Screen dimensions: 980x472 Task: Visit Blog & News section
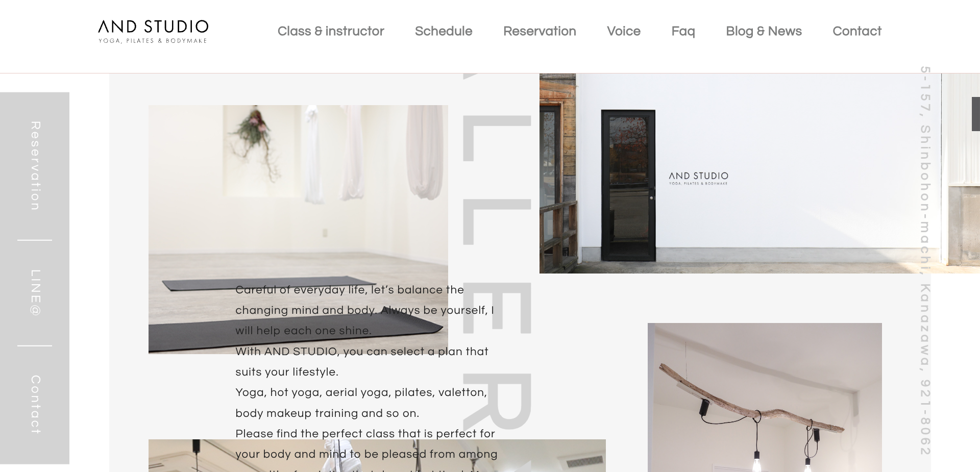(x=764, y=31)
